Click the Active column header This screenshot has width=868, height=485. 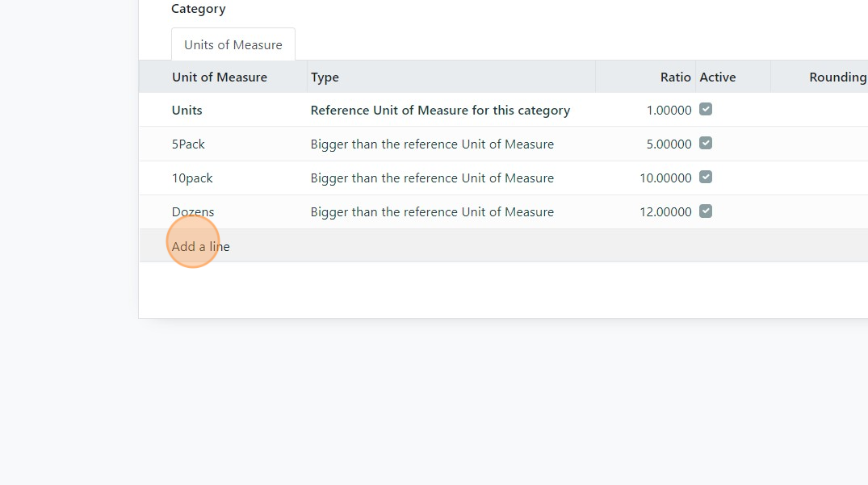tap(717, 77)
